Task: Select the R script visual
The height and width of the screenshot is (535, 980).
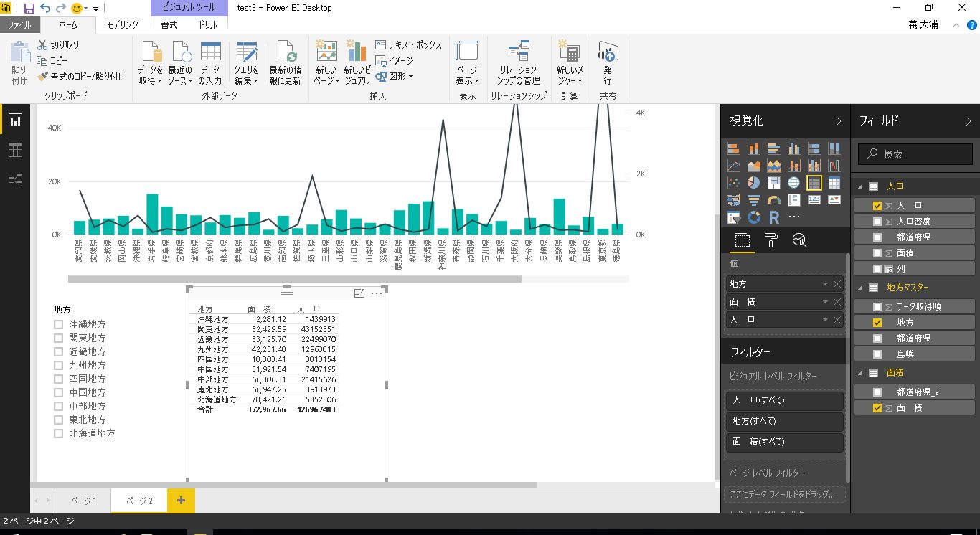Action: [x=774, y=217]
